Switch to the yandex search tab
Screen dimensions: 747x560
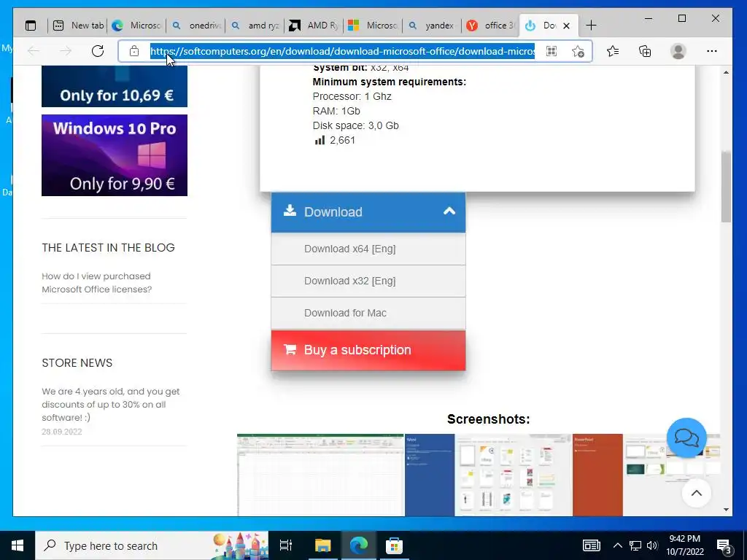pyautogui.click(x=433, y=26)
